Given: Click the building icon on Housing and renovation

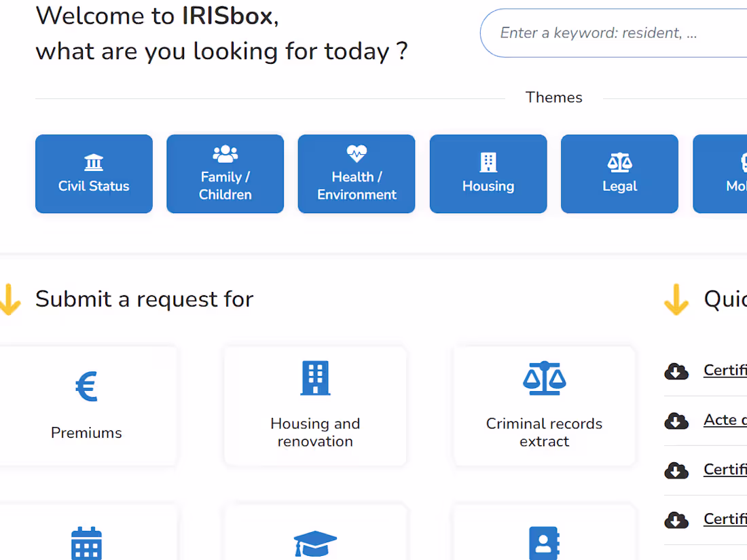Looking at the screenshot, I should 314,378.
